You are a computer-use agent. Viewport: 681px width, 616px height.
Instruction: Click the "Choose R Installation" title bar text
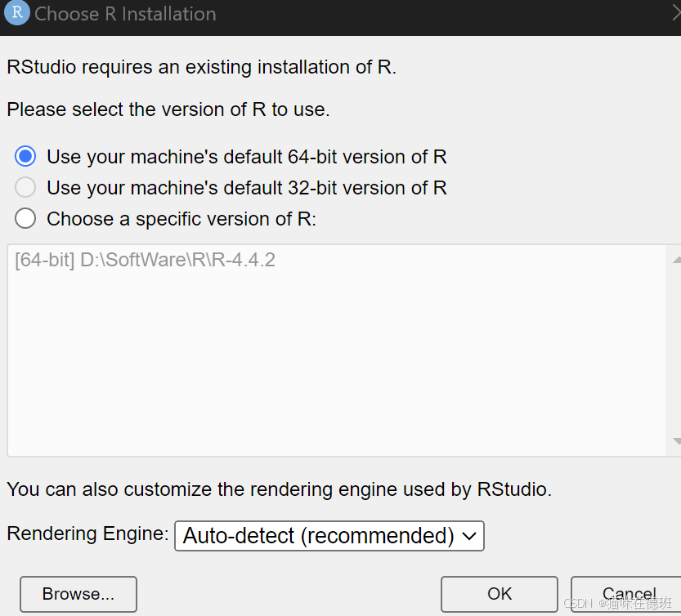pyautogui.click(x=125, y=14)
